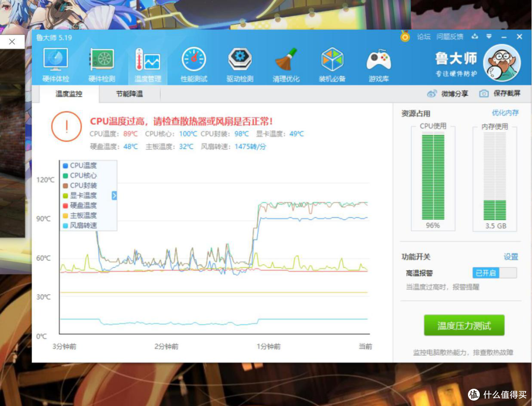Click the 1分钟前 time axis label
Viewport: 532px width, 406px height.
pos(268,346)
